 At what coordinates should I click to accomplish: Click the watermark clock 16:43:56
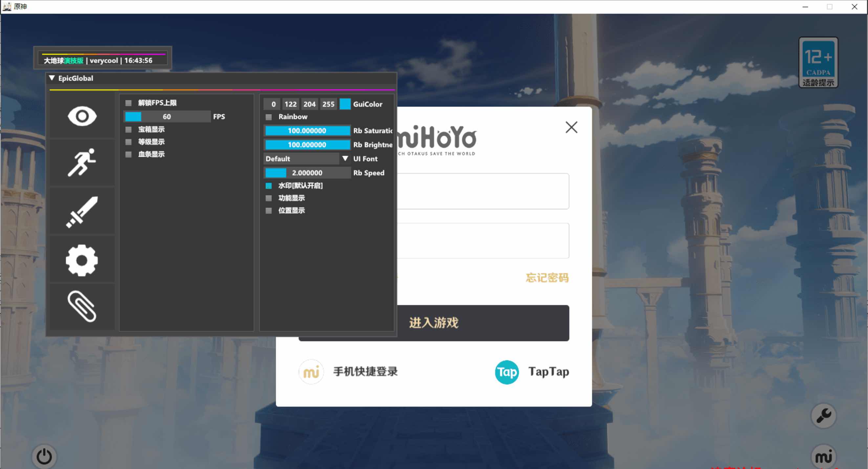[139, 61]
